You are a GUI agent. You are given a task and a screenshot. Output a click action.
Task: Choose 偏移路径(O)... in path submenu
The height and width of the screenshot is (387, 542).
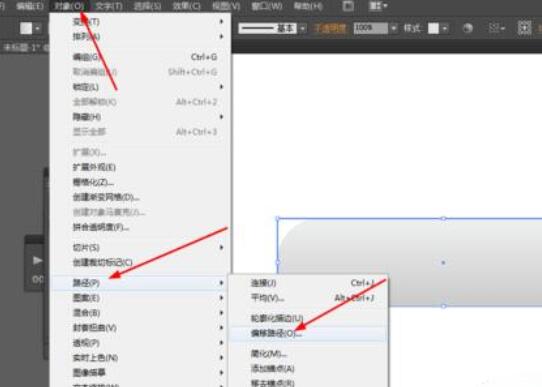pyautogui.click(x=308, y=333)
